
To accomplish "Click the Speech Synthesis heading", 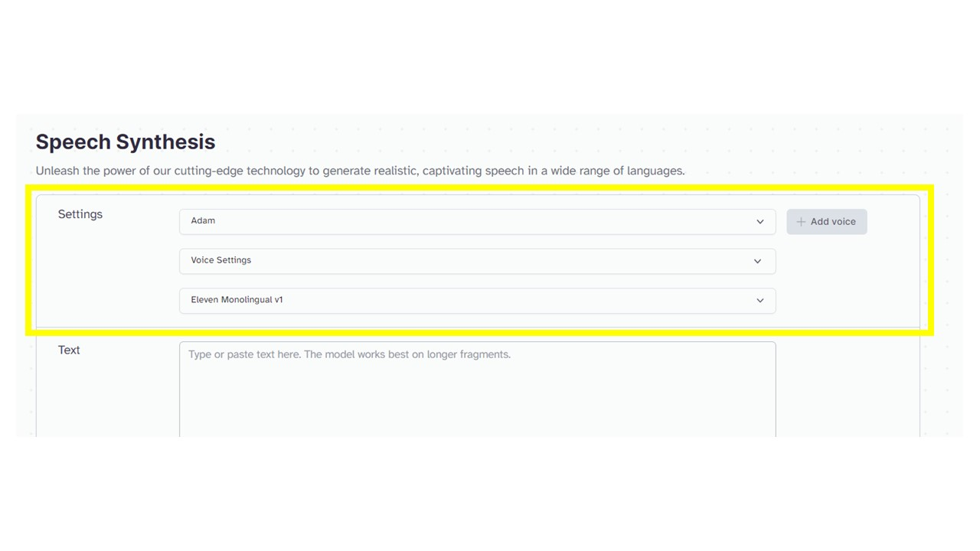I will [x=126, y=142].
